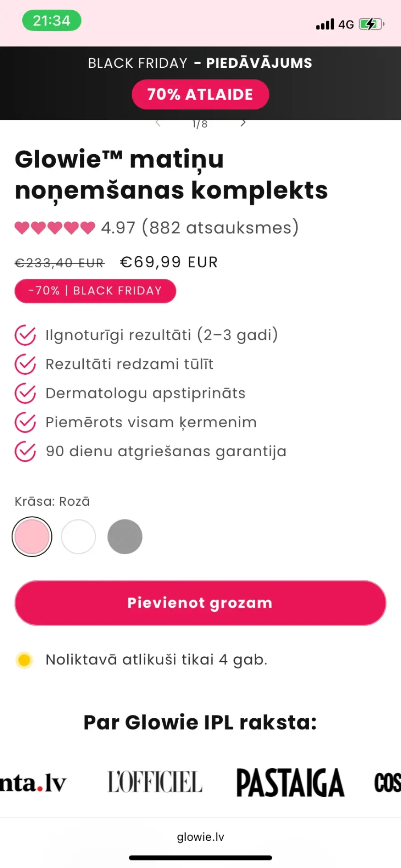Screen dimensions: 401x868
Task: Go to next product image arrow
Action: pos(243,123)
